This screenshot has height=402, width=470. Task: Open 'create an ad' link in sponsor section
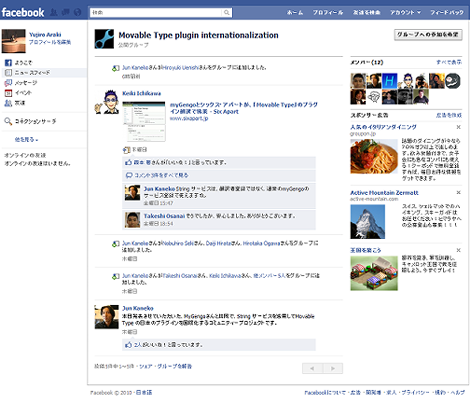coord(449,115)
